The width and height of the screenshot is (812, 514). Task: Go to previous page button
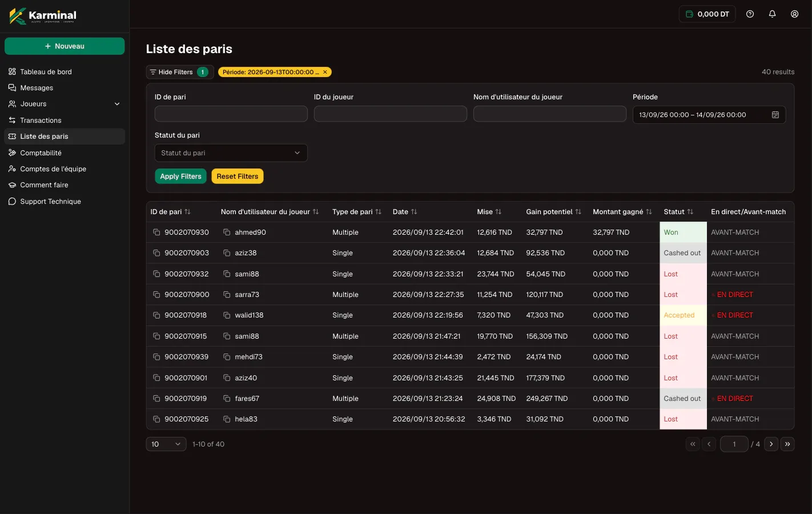point(709,444)
